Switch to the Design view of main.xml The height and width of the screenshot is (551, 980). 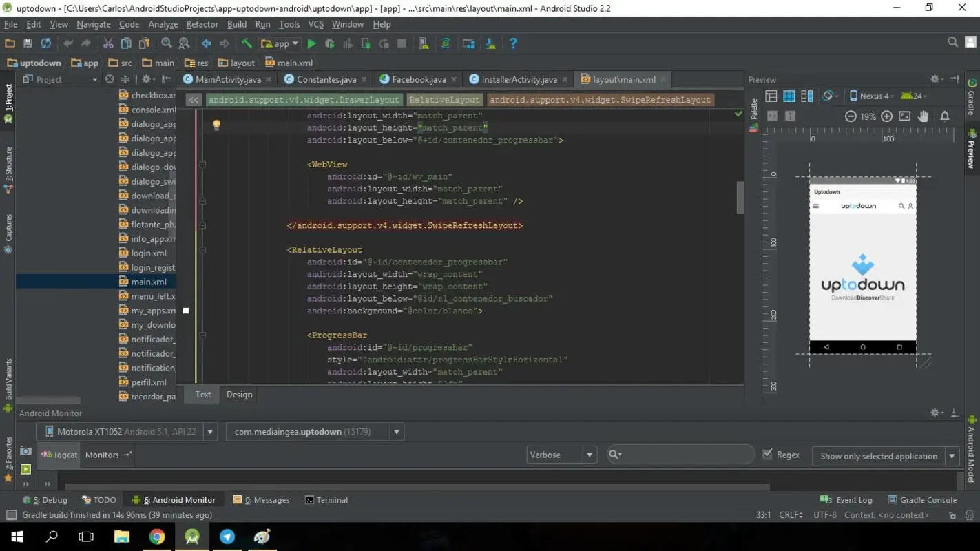(x=239, y=394)
